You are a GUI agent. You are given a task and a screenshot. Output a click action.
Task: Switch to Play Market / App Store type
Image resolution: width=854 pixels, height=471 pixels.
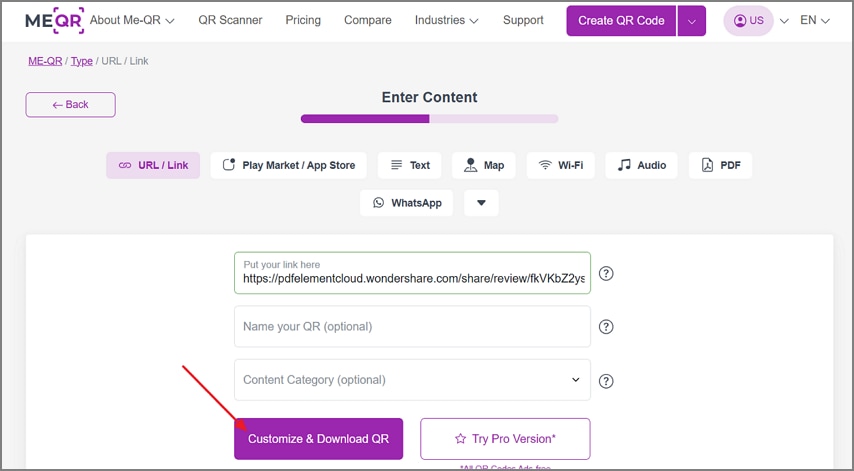[x=289, y=166]
